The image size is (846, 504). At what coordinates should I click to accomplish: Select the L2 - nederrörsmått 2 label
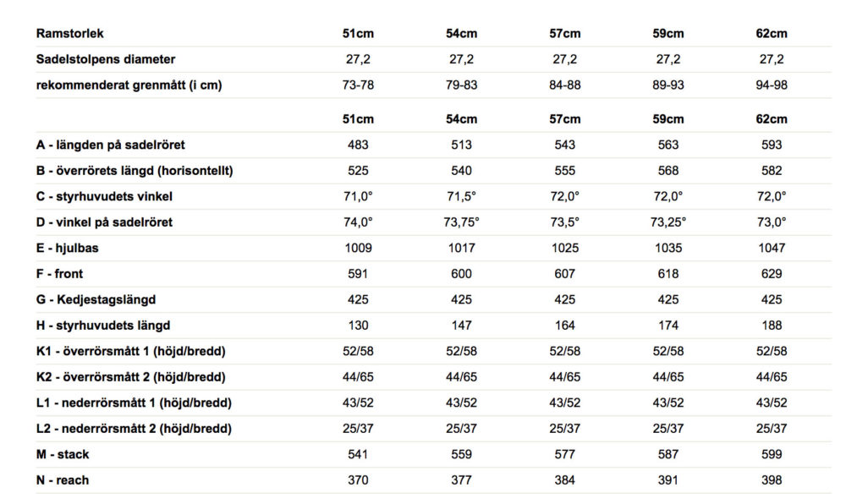pyautogui.click(x=134, y=429)
